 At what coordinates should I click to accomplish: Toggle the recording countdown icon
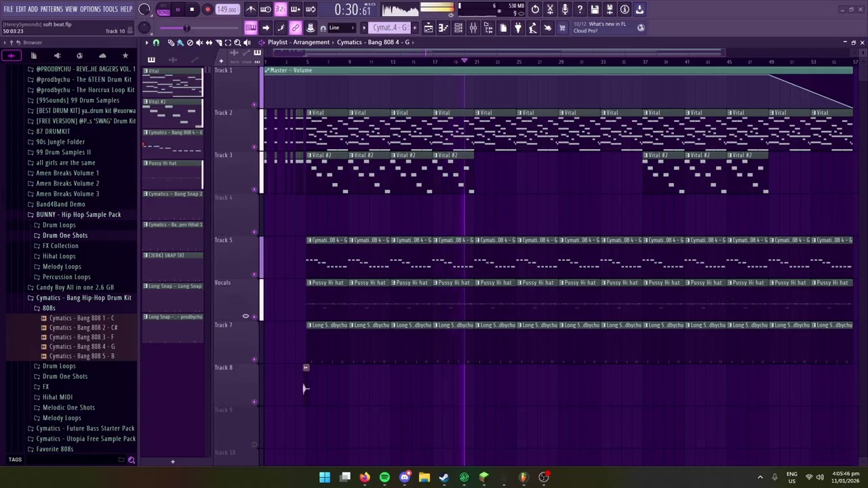click(281, 9)
